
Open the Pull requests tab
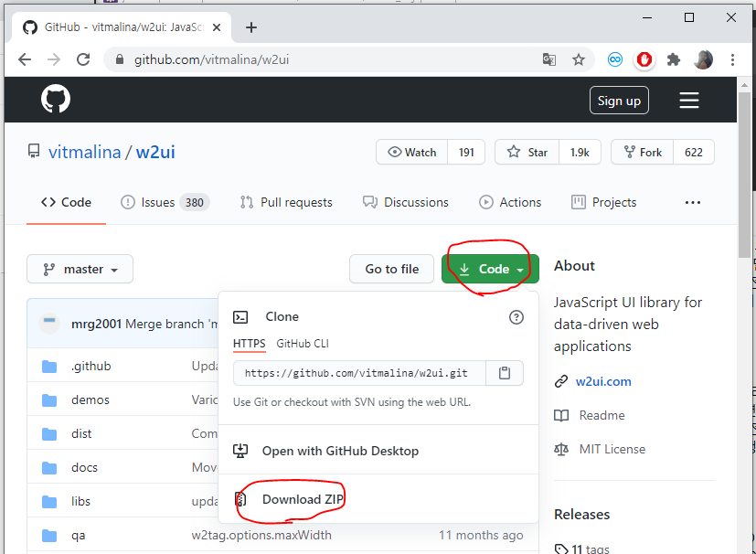pos(286,203)
